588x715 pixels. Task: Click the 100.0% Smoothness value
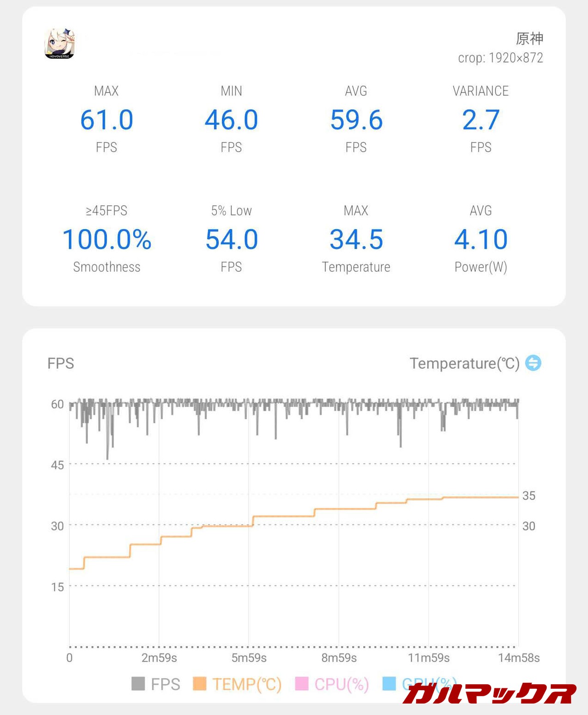pyautogui.click(x=107, y=239)
